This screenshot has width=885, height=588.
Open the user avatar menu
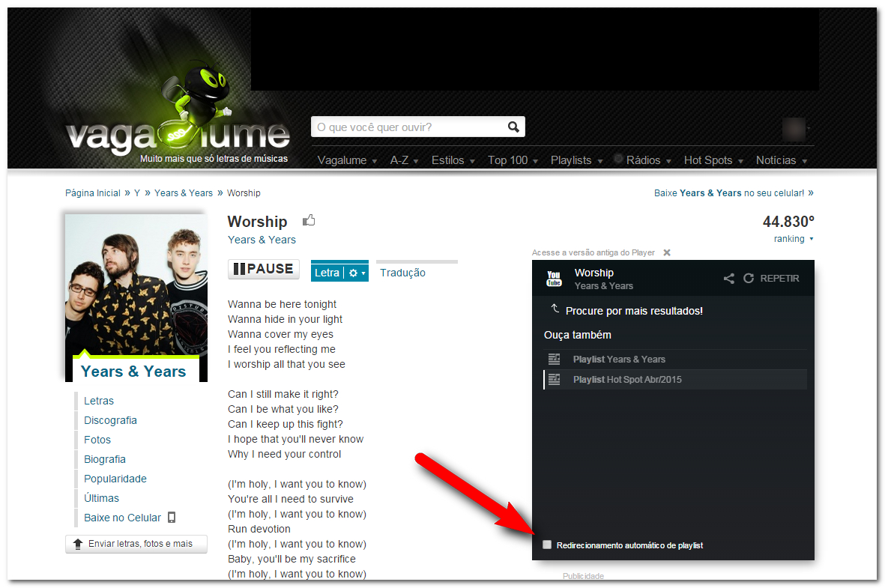coord(794,130)
